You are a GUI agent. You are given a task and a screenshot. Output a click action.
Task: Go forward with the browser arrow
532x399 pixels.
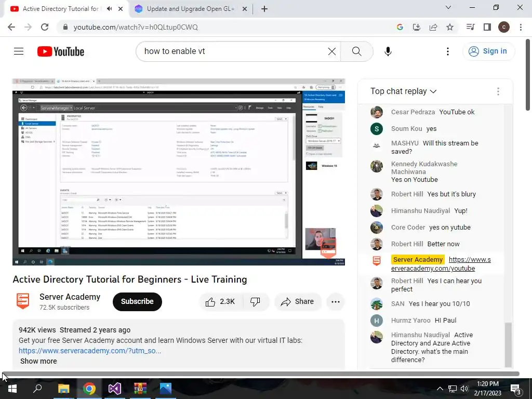click(28, 27)
